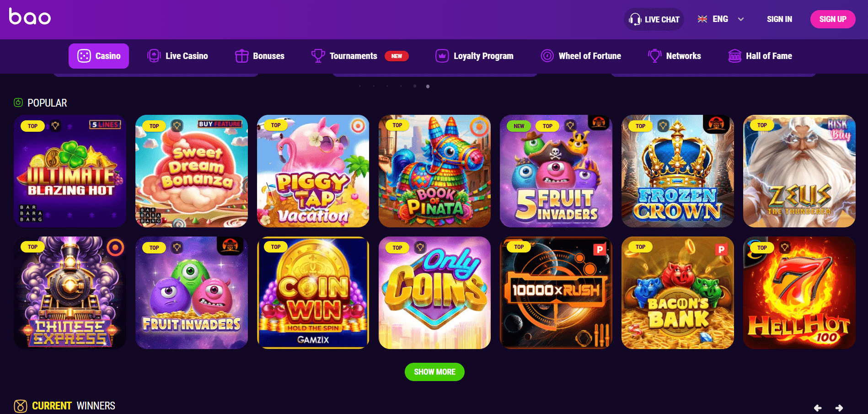Go to previous winners with left arrow

[x=818, y=408]
